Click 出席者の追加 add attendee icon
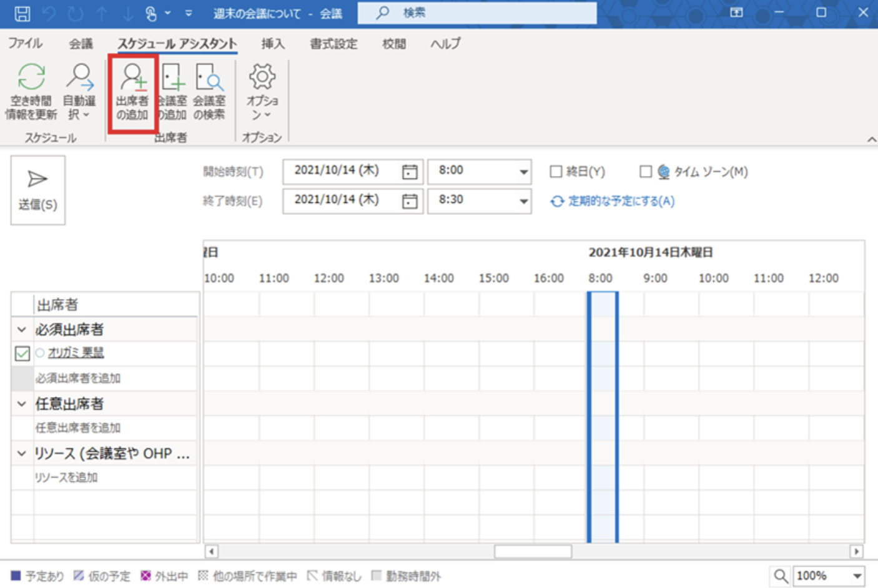 pyautogui.click(x=132, y=79)
